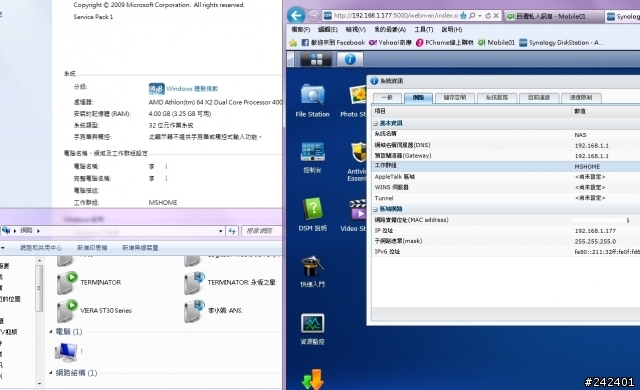Collapse the 基本資訊 section in system info
This screenshot has width=640, height=390.
tap(375, 123)
